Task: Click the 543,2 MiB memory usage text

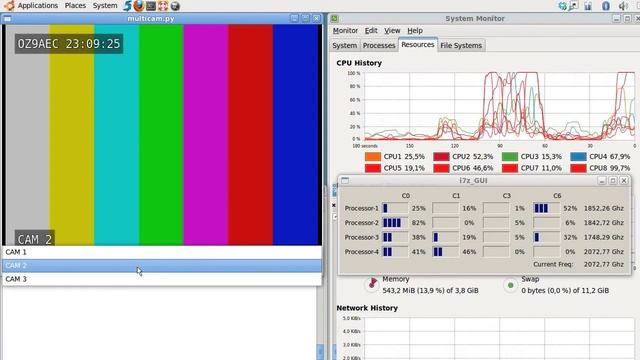Action: (430, 291)
